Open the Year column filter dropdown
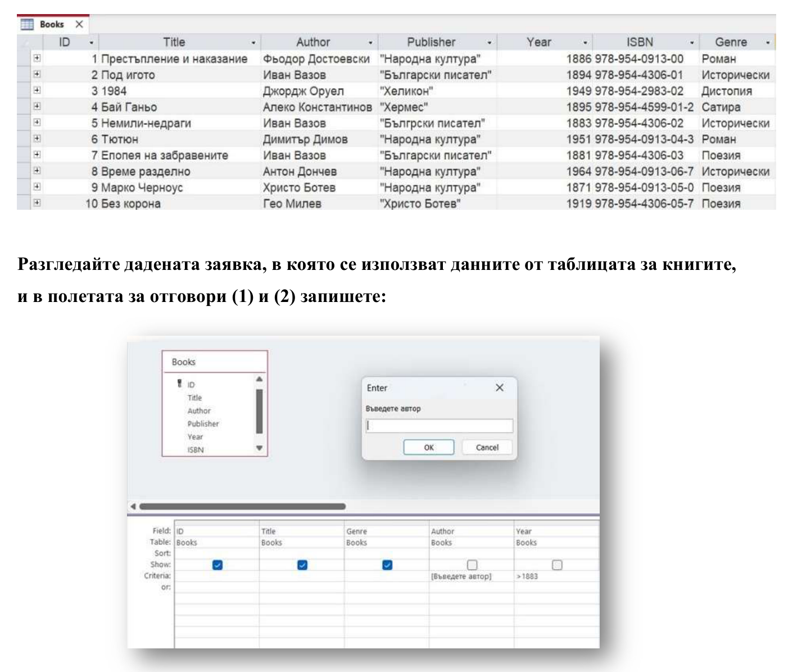The image size is (788, 672). point(585,43)
